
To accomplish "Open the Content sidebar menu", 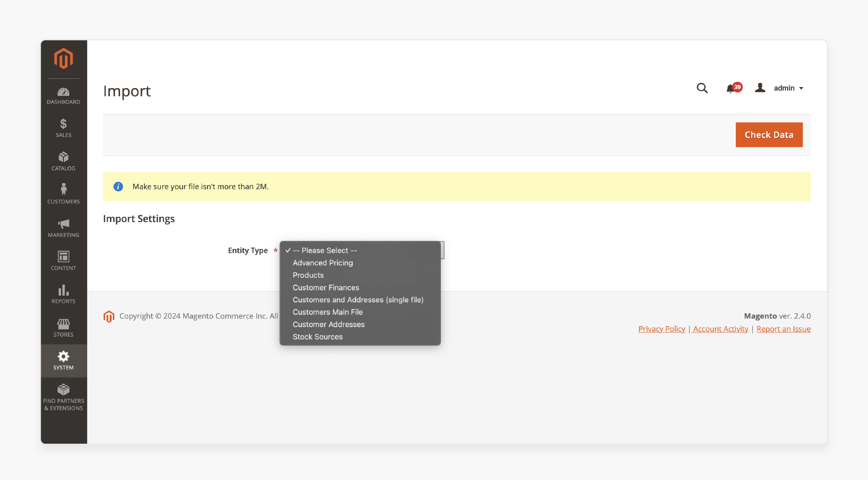I will pyautogui.click(x=63, y=261).
